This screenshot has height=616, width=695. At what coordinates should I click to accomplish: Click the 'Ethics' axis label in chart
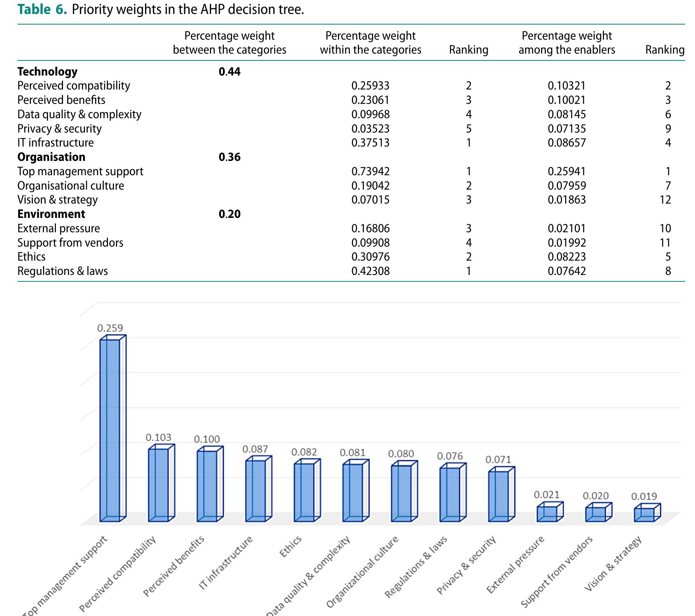290,547
